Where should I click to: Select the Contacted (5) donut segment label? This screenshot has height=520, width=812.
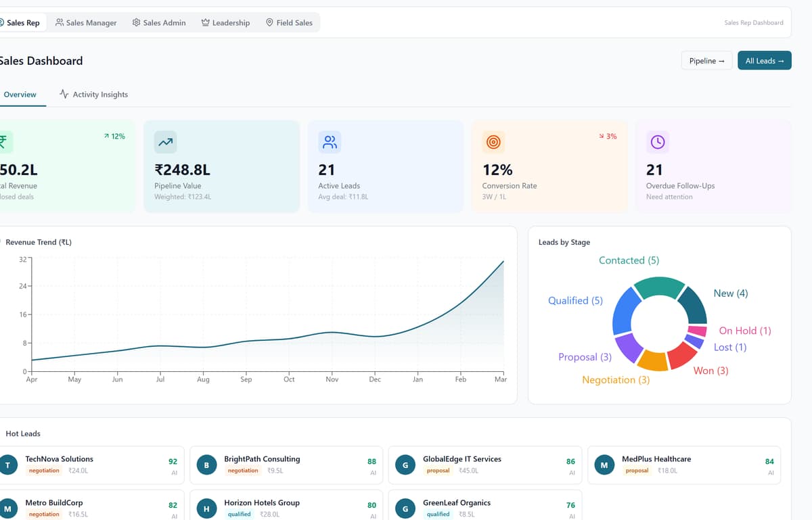pos(629,260)
